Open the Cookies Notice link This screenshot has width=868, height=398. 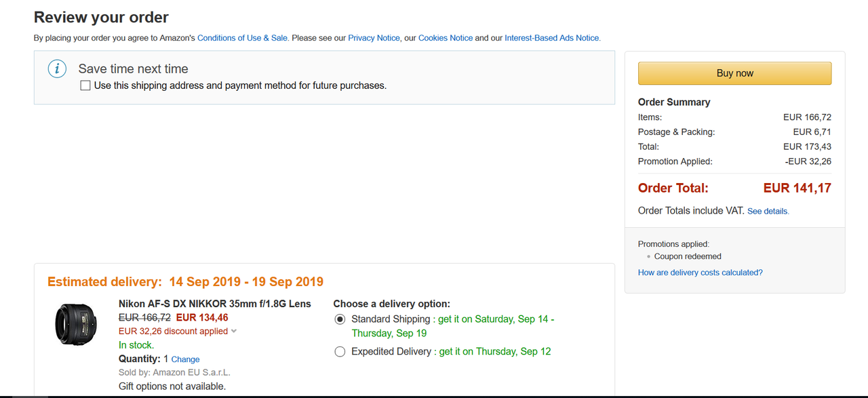[x=446, y=38]
